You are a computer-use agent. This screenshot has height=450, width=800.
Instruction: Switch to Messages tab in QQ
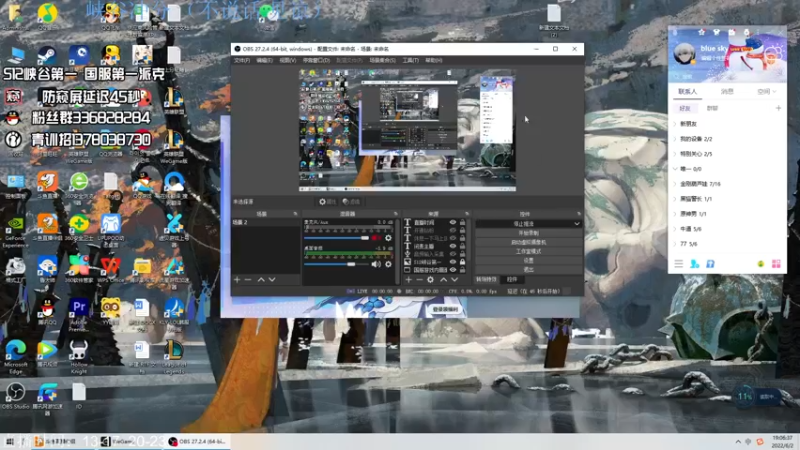(727, 92)
